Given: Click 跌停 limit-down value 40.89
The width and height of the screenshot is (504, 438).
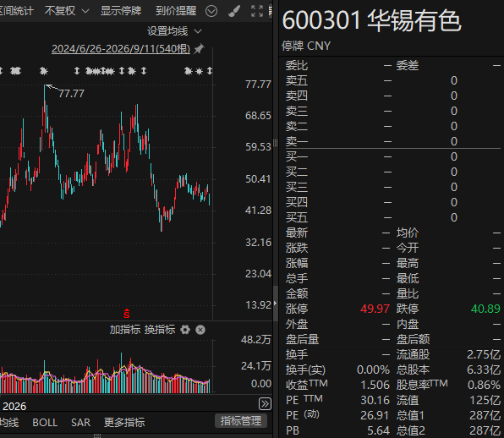Looking at the screenshot, I should [485, 309].
